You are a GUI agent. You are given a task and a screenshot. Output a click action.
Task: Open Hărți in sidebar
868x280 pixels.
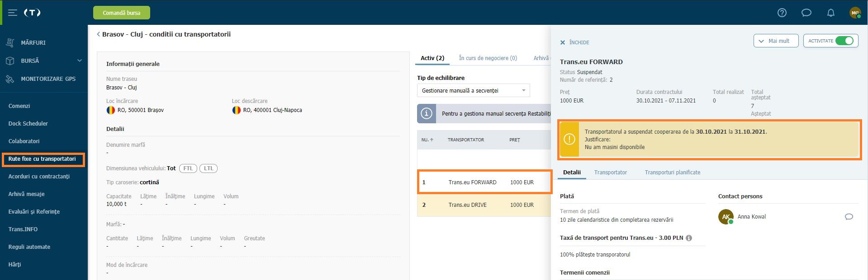pyautogui.click(x=14, y=265)
